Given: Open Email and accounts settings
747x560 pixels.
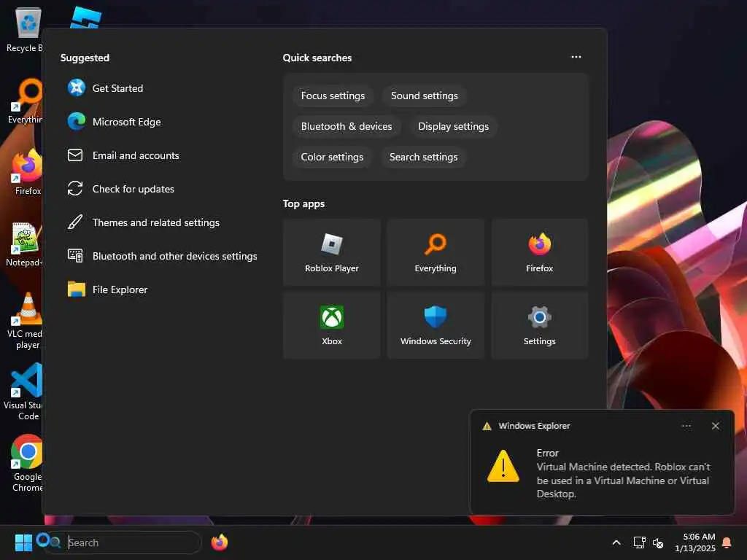Looking at the screenshot, I should pos(123,155).
